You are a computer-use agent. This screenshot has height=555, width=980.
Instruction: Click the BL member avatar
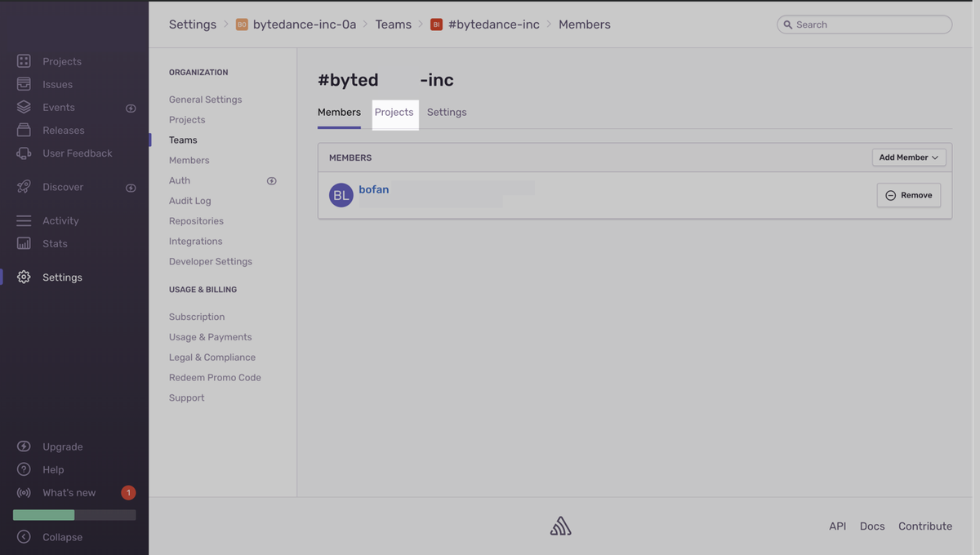[341, 195]
